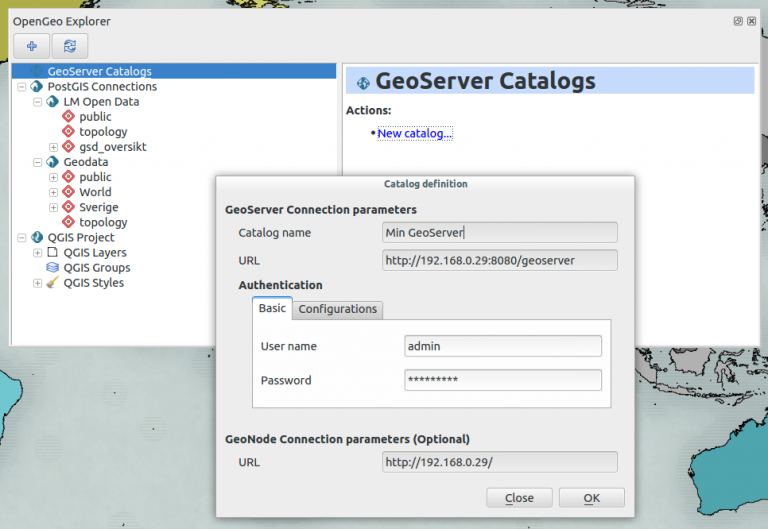Image resolution: width=768 pixels, height=529 pixels.
Task: Select the gsd_oversikt schema row
Action: (113, 147)
